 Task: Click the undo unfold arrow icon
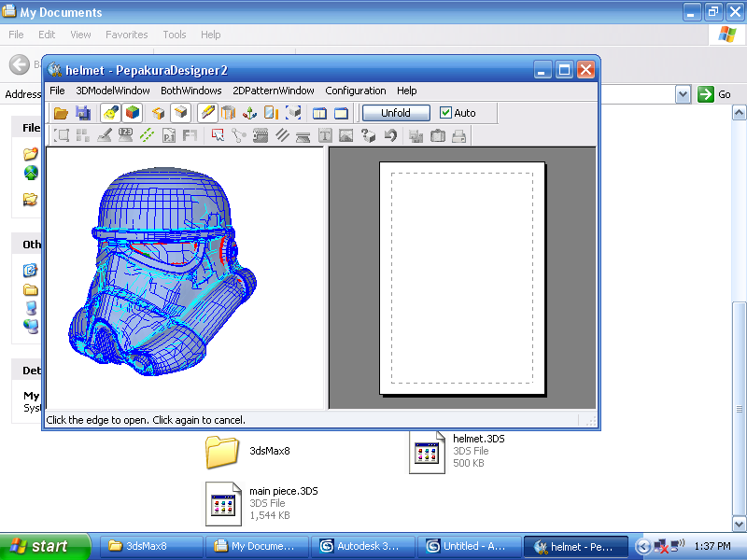click(390, 135)
